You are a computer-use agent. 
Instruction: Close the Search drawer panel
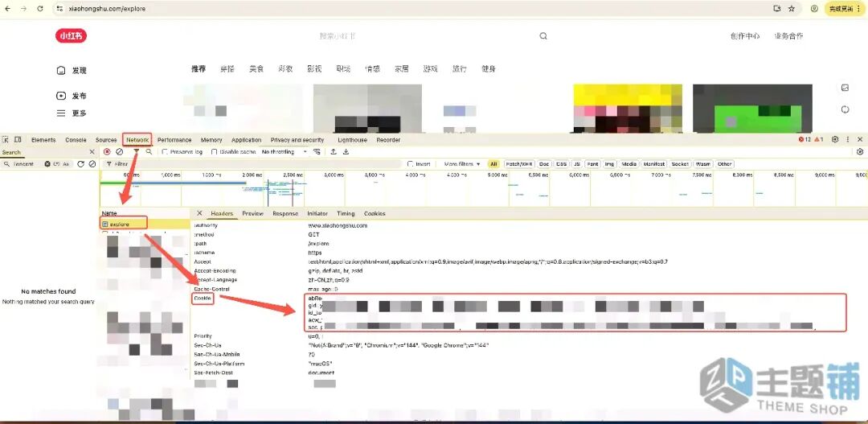coord(92,152)
